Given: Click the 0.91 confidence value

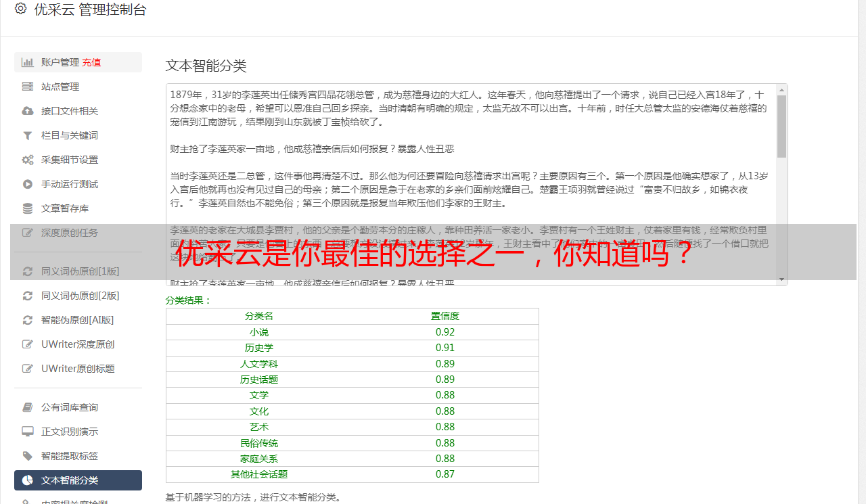Looking at the screenshot, I should pyautogui.click(x=445, y=348).
